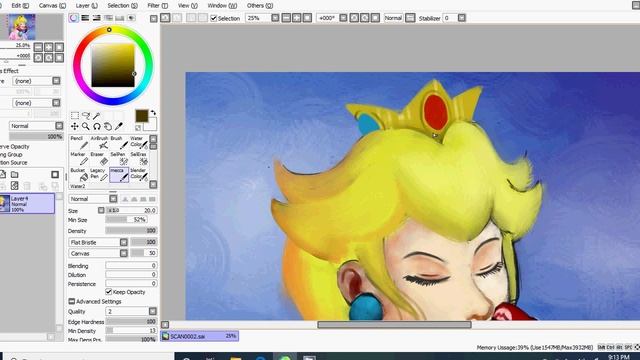Viewport: 640px width, 360px height.
Task: Open the View menu
Action: pos(188,6)
